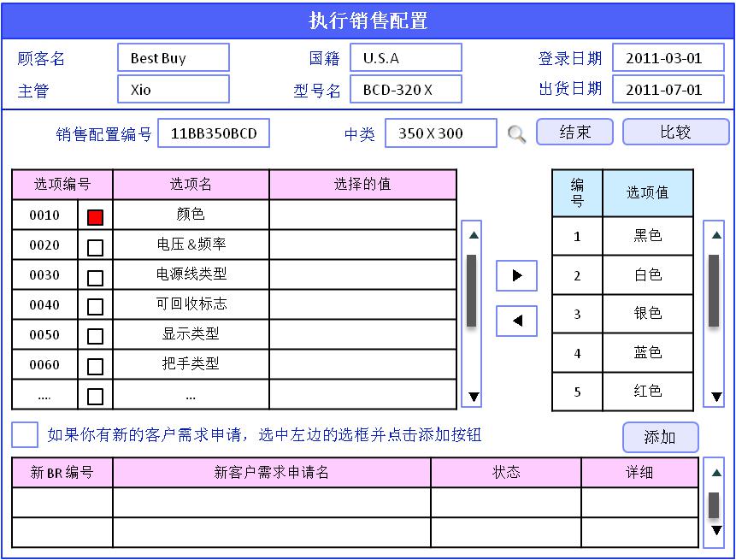Tick the new customer request checkbox
This screenshot has height=560, width=736.
[25, 434]
